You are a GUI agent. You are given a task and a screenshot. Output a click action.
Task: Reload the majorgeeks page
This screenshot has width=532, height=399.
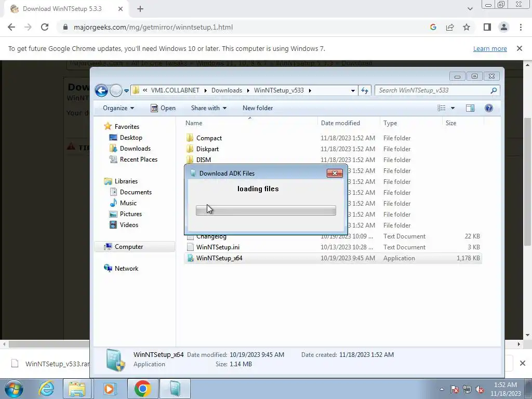pyautogui.click(x=45, y=27)
